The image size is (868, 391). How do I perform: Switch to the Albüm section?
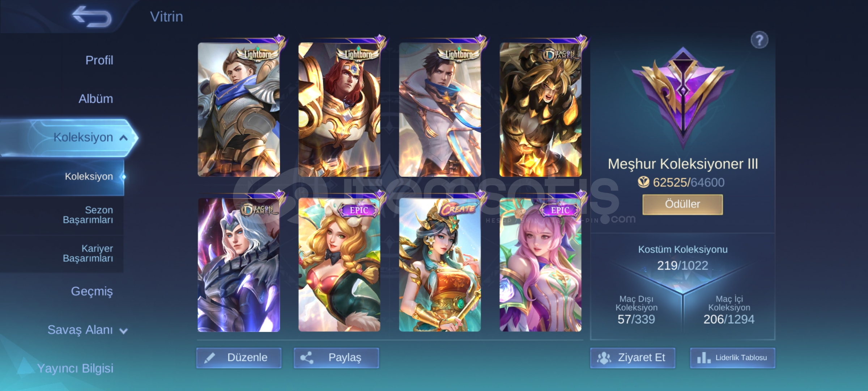(x=96, y=98)
